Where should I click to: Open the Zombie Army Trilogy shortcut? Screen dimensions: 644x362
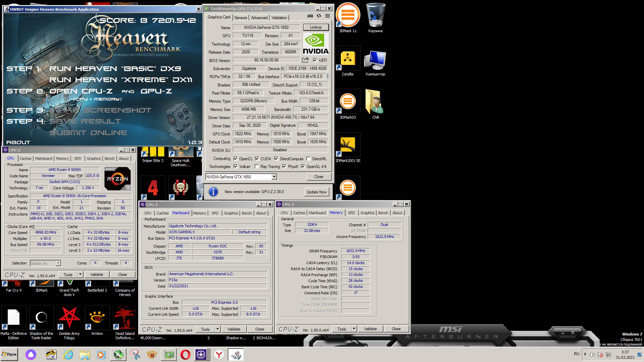tap(69, 322)
